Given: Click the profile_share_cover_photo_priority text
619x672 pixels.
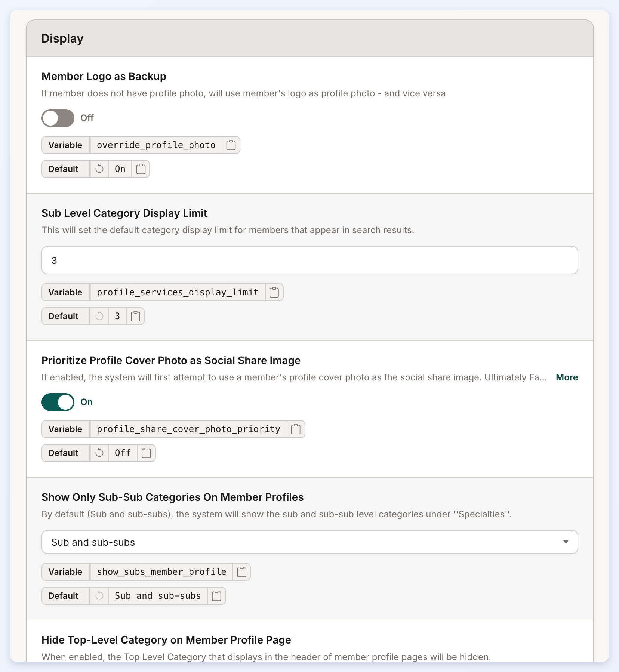Looking at the screenshot, I should [x=188, y=429].
